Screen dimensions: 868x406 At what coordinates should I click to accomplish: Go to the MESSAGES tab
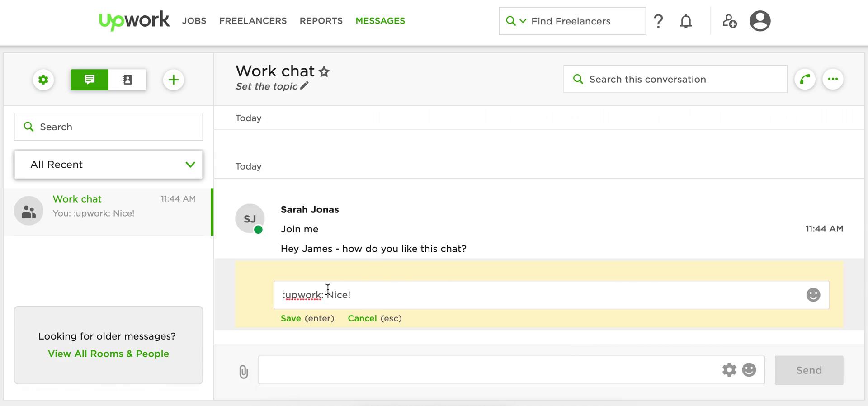point(380,21)
